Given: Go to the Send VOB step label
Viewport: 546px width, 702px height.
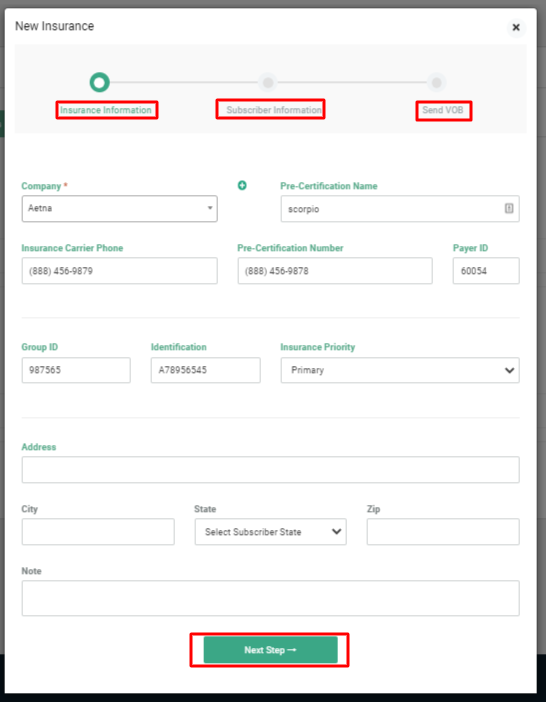Looking at the screenshot, I should tap(443, 110).
